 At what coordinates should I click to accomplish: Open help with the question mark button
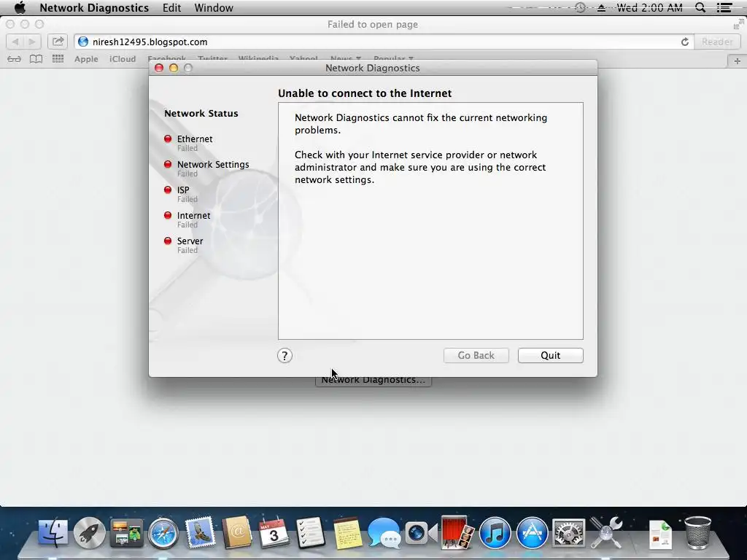pyautogui.click(x=285, y=356)
